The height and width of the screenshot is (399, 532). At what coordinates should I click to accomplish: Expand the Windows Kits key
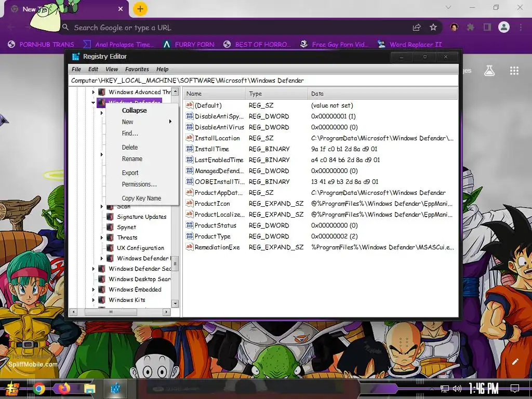coord(94,300)
